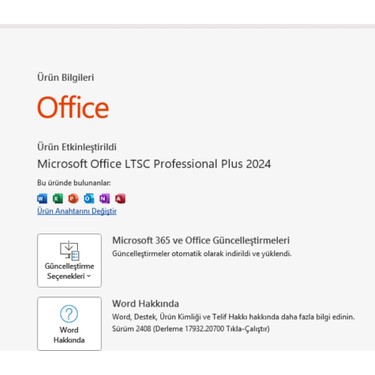Click the Word app icon

coord(42,199)
